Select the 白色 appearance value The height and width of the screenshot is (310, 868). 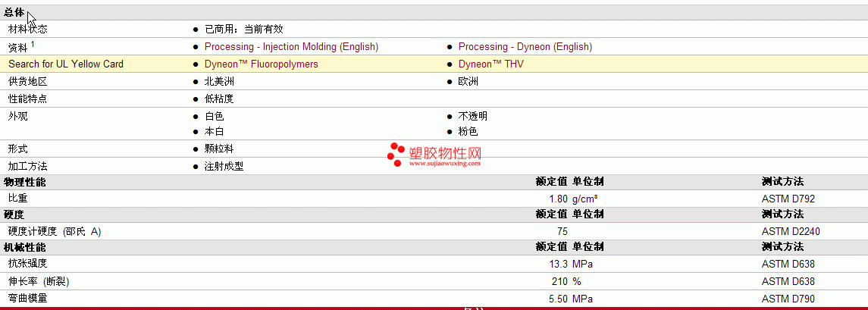215,117
